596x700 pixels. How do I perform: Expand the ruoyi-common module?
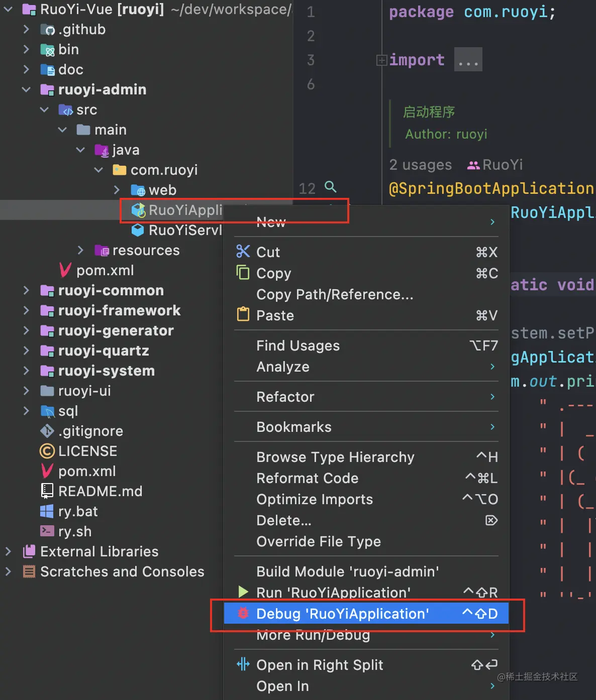click(26, 290)
